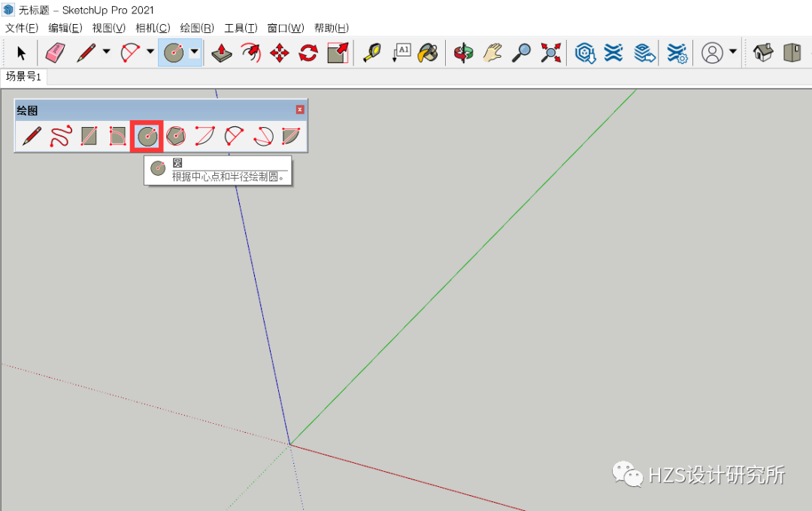Image resolution: width=812 pixels, height=511 pixels.
Task: Close the 绘图 floating toolbar
Action: [300, 109]
